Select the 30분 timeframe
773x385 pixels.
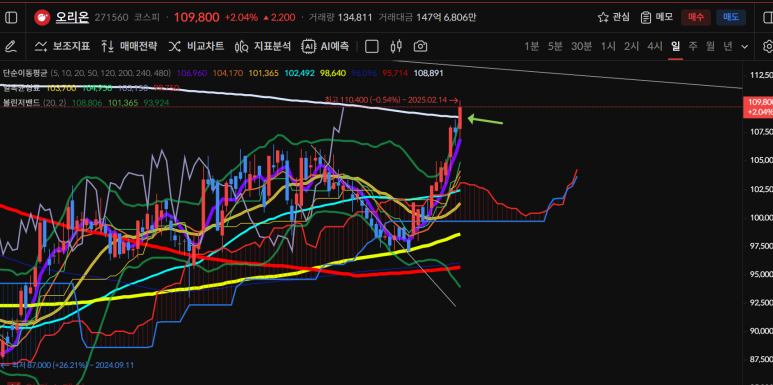point(582,47)
